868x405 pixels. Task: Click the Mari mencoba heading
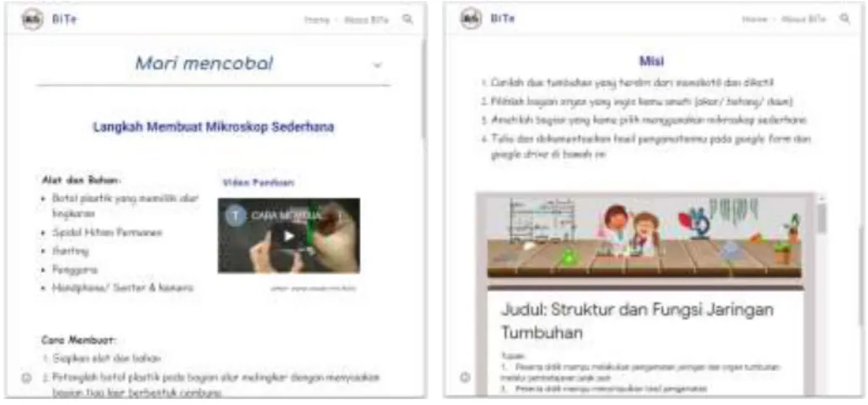[x=204, y=64]
